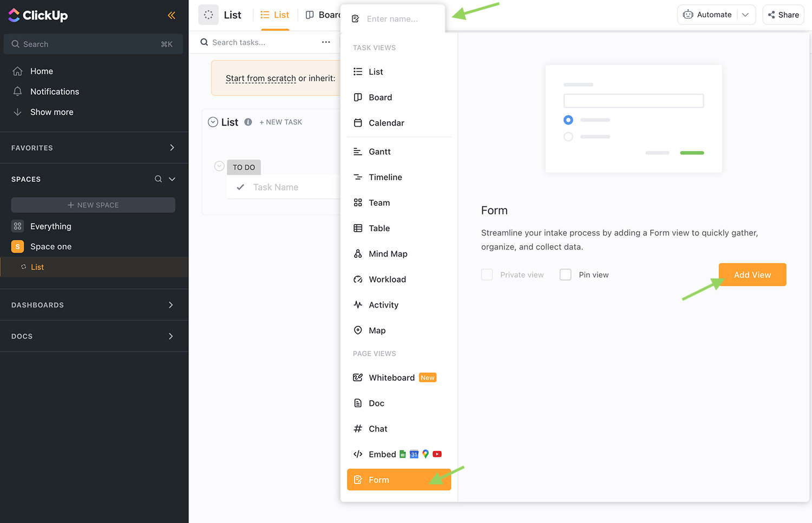Collapse the sidebar with double chevron
Viewport: 812px width, 523px height.
171,15
